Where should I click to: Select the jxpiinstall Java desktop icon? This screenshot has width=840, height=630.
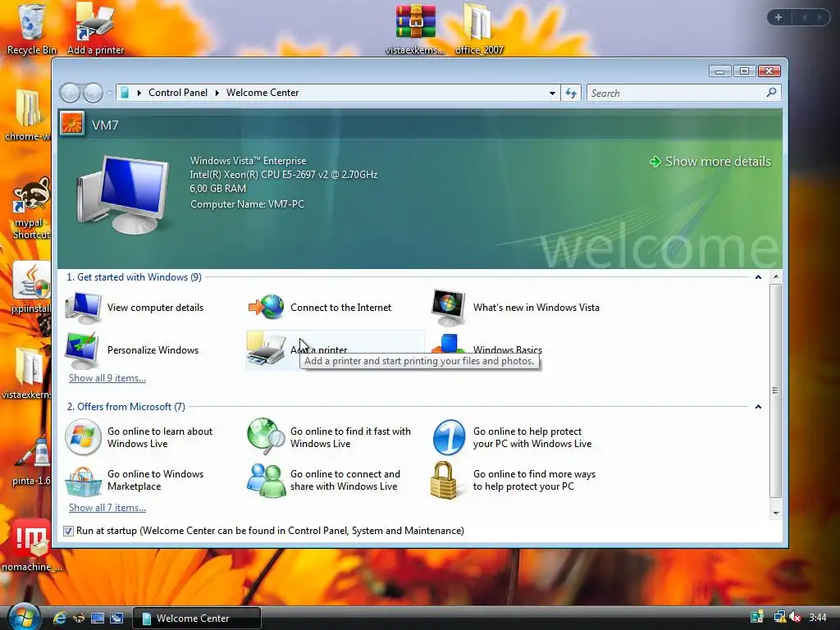click(30, 288)
